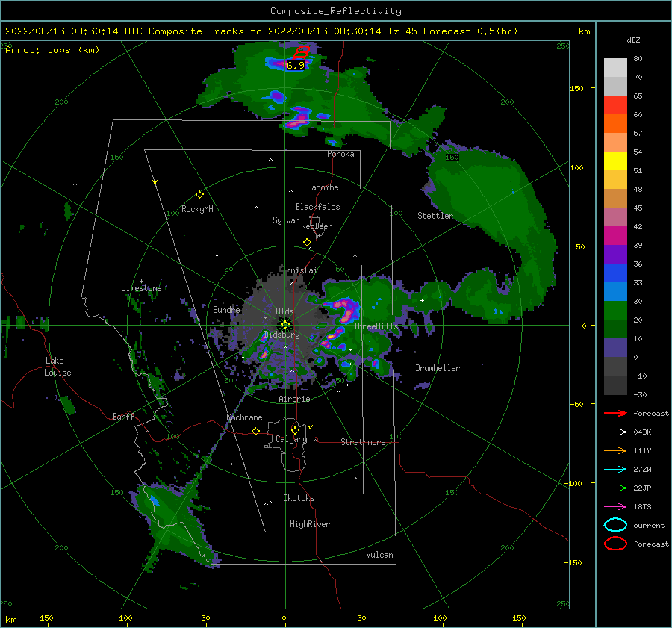Click the yellow diamond marker above Calgary

tap(295, 430)
